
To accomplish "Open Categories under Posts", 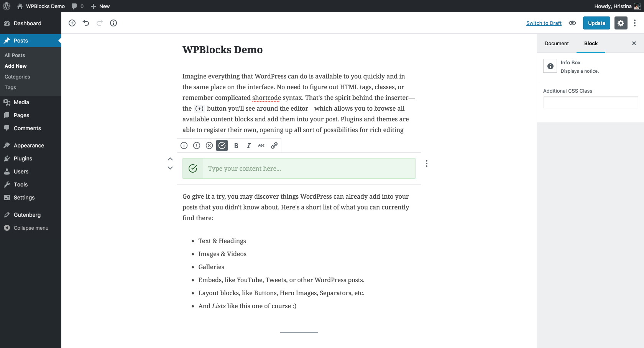I will pyautogui.click(x=17, y=77).
